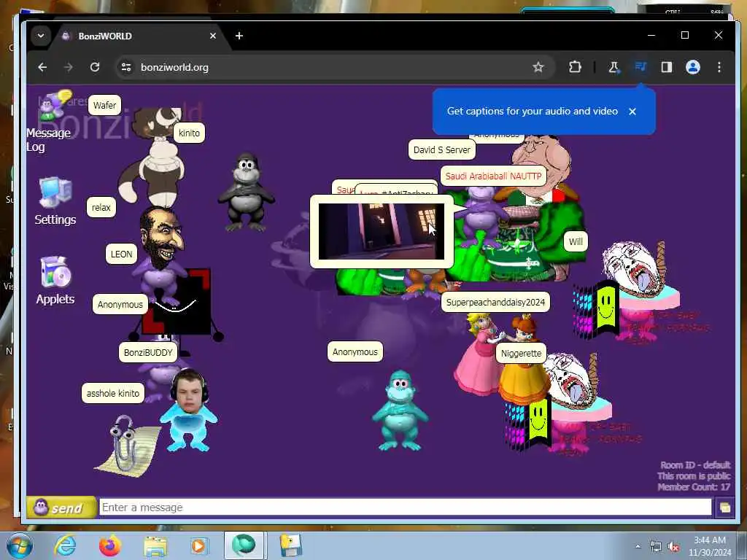
Task: Reload the bonziworld.org page
Action: pyautogui.click(x=95, y=67)
